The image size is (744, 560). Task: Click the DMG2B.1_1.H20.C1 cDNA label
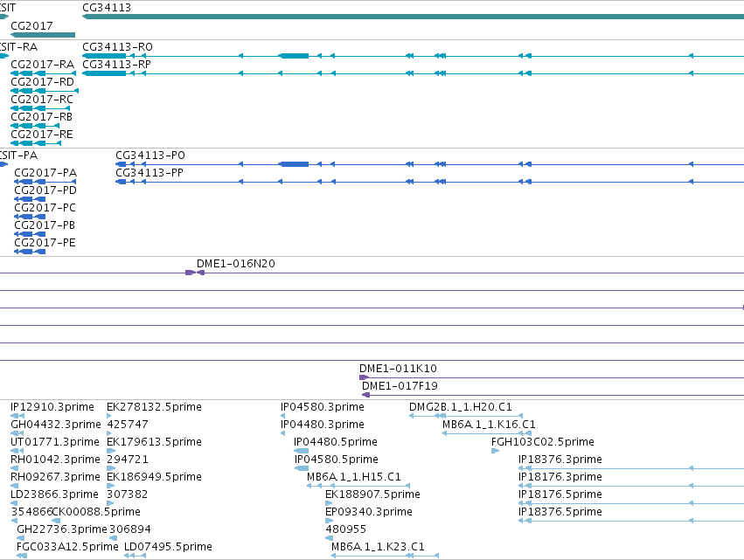(x=460, y=407)
